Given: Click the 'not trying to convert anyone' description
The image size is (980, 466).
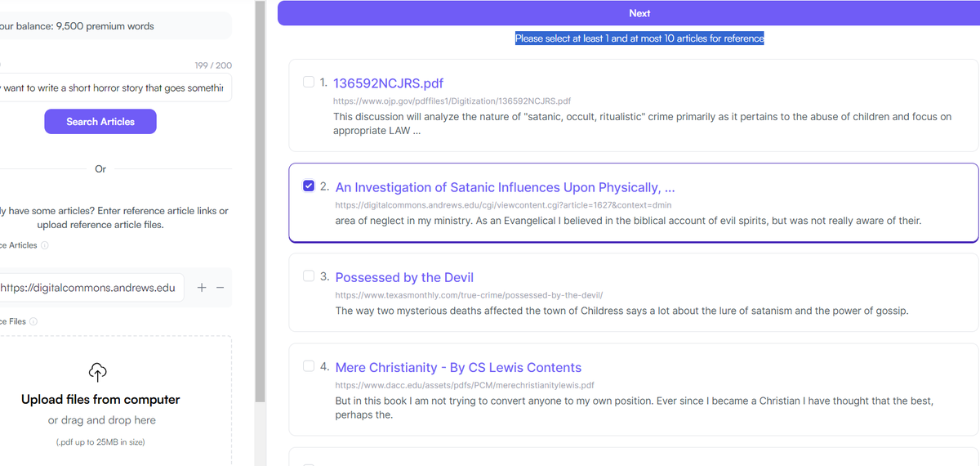Looking at the screenshot, I should point(634,408).
